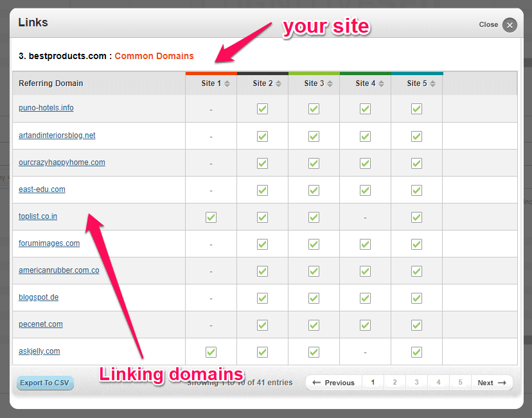Click Site 2 checkmark for puno-hotels.info

coord(262,109)
